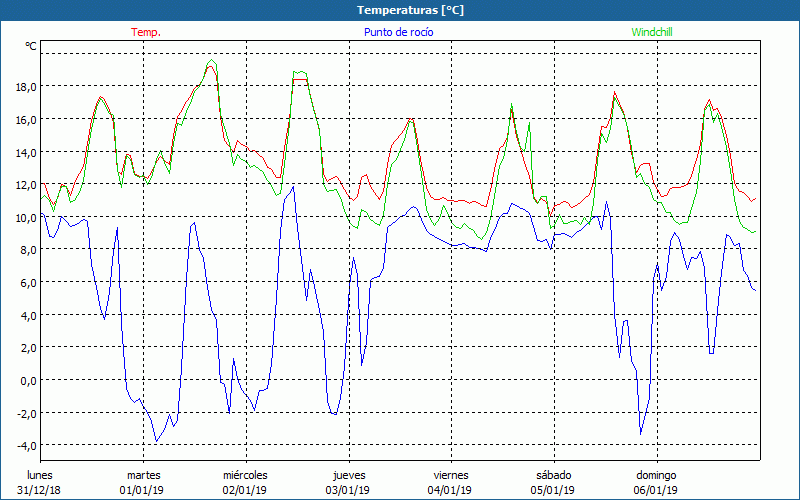This screenshot has width=800, height=500.
Task: Click the -4,0 y-axis value
Action: (x=27, y=446)
